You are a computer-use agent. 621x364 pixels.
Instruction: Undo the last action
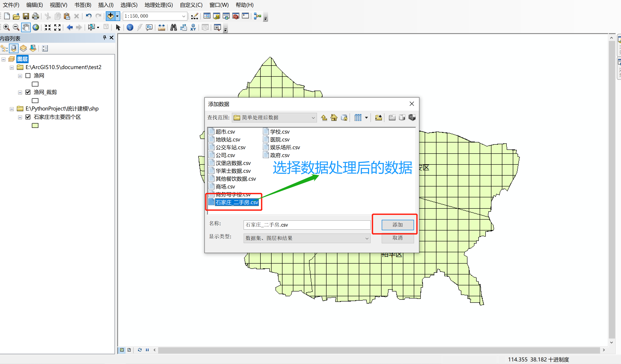(x=89, y=16)
